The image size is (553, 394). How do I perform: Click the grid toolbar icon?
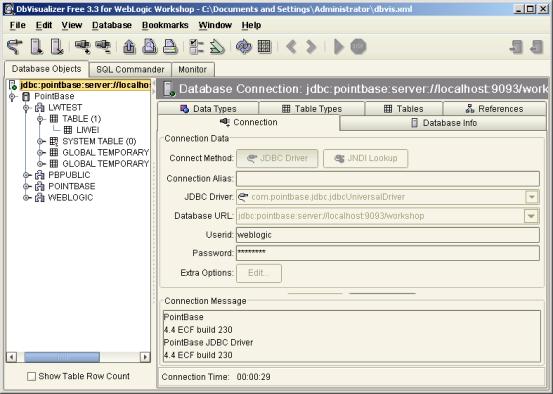265,47
